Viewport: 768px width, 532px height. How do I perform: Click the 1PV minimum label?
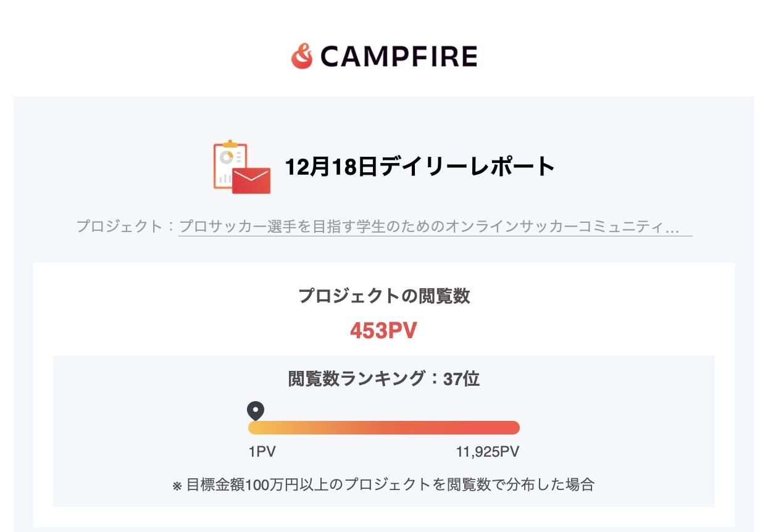tap(262, 452)
